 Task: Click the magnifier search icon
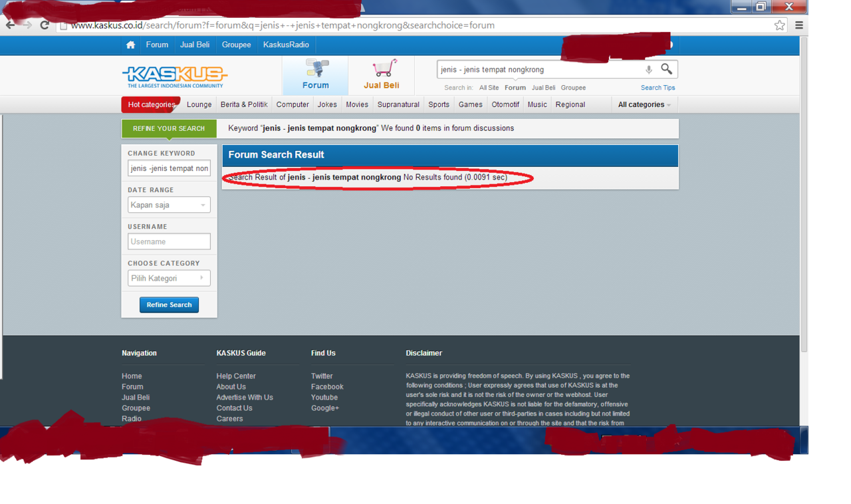[x=666, y=69]
